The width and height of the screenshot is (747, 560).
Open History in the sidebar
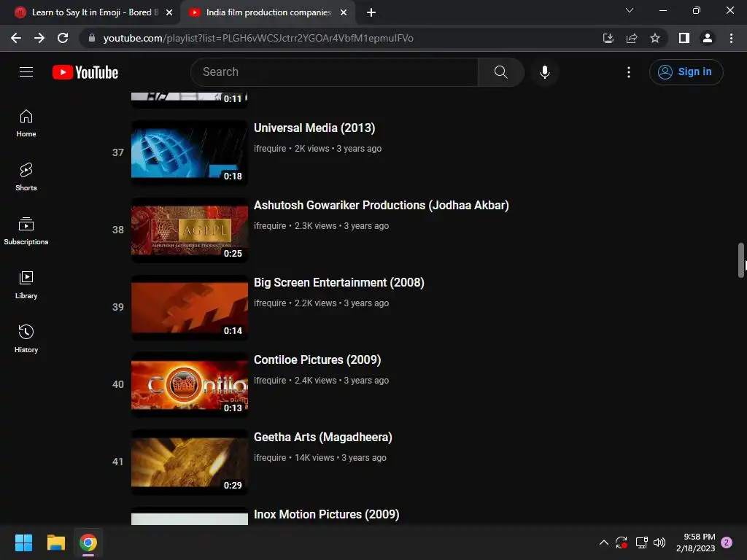click(x=26, y=338)
